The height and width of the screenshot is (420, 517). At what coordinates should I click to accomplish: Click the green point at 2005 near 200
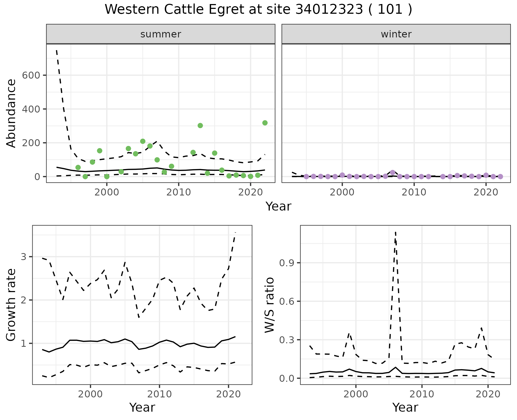click(x=143, y=141)
